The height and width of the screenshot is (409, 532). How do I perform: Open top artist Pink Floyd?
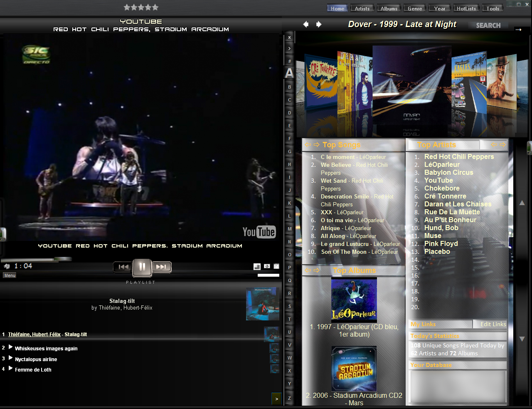(441, 243)
